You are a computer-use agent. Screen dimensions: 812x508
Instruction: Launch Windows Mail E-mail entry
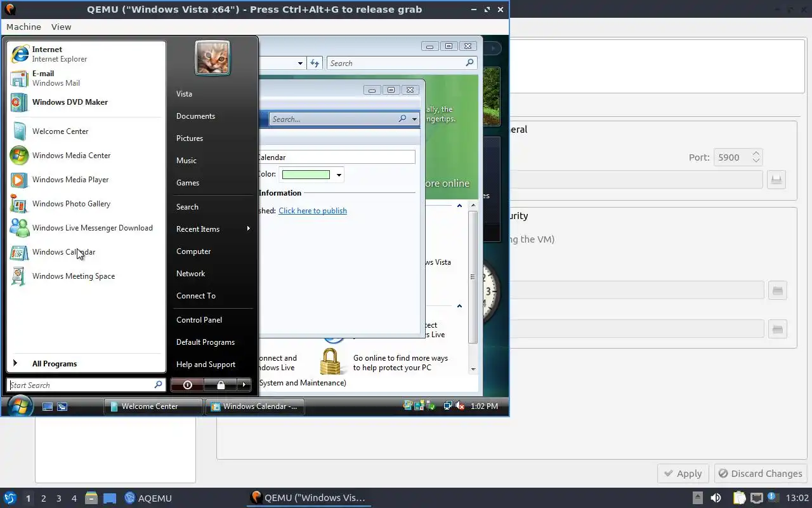tap(87, 78)
